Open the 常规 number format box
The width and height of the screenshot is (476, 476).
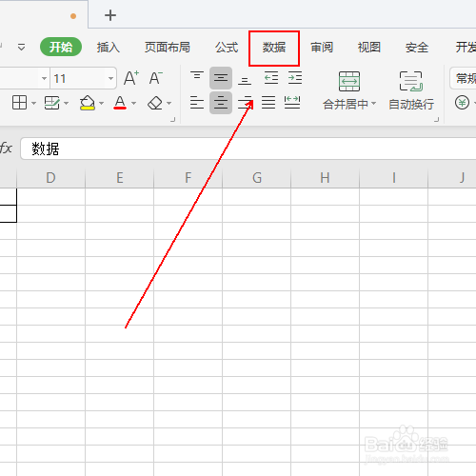click(463, 78)
